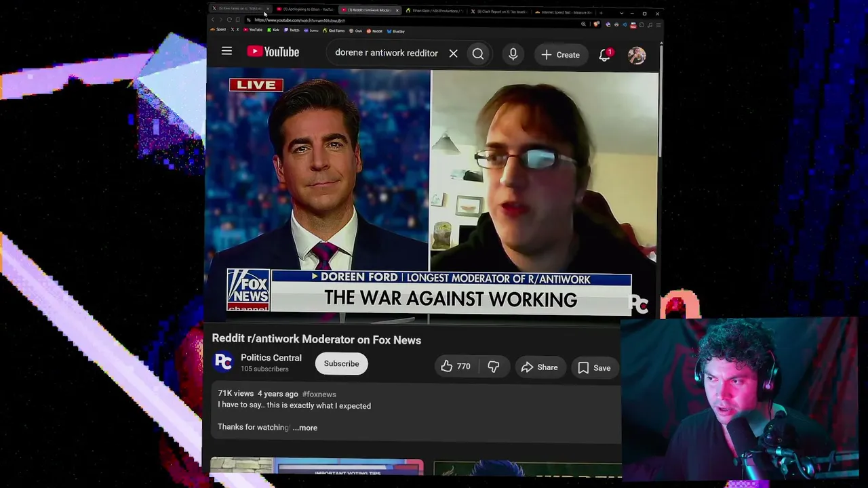Go to YouTube home via logo

coord(273,52)
